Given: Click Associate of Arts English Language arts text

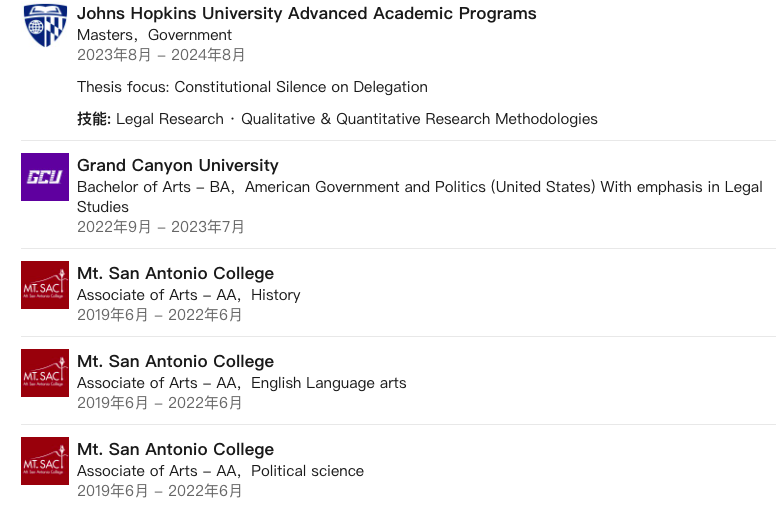Looking at the screenshot, I should 241,383.
